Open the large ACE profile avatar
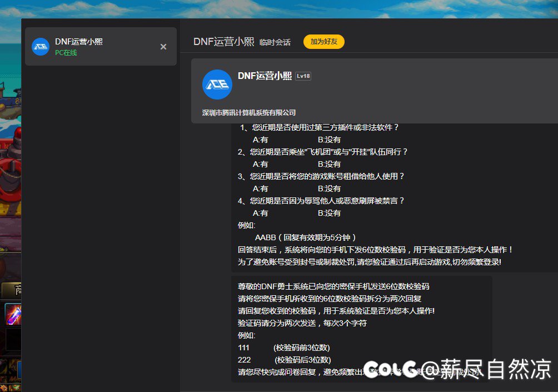The image size is (558, 392). coord(217,85)
